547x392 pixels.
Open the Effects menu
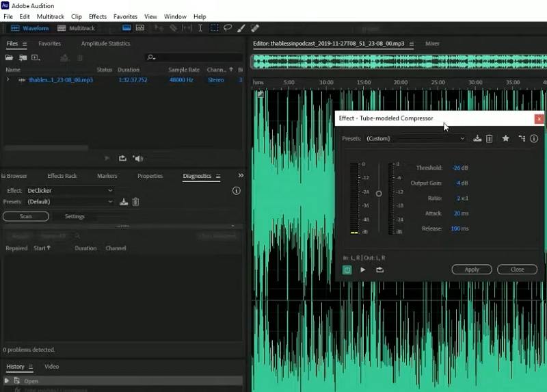point(98,16)
